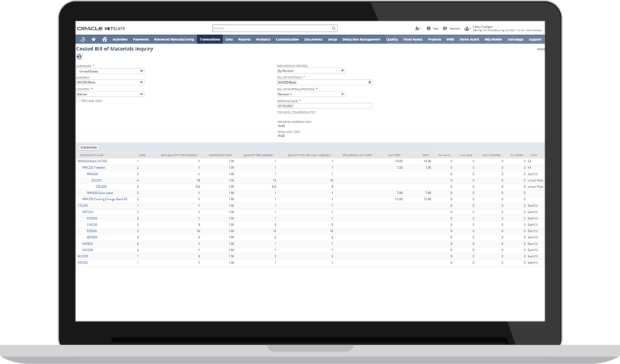Open the Projects menu
The width and height of the screenshot is (620, 364).
click(434, 39)
